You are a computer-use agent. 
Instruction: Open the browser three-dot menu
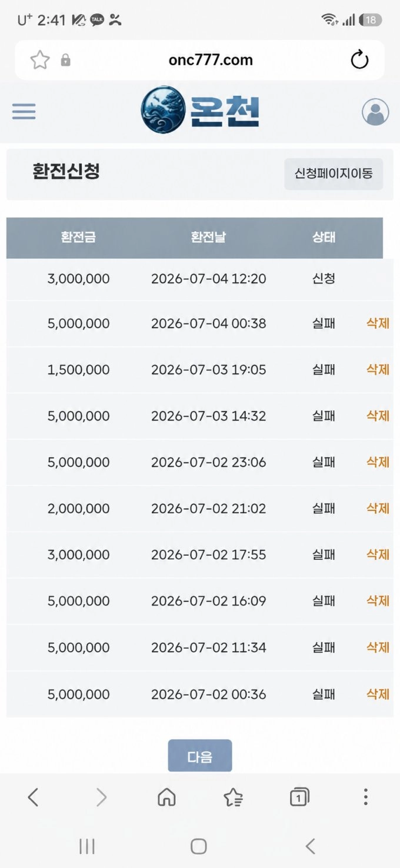[365, 797]
